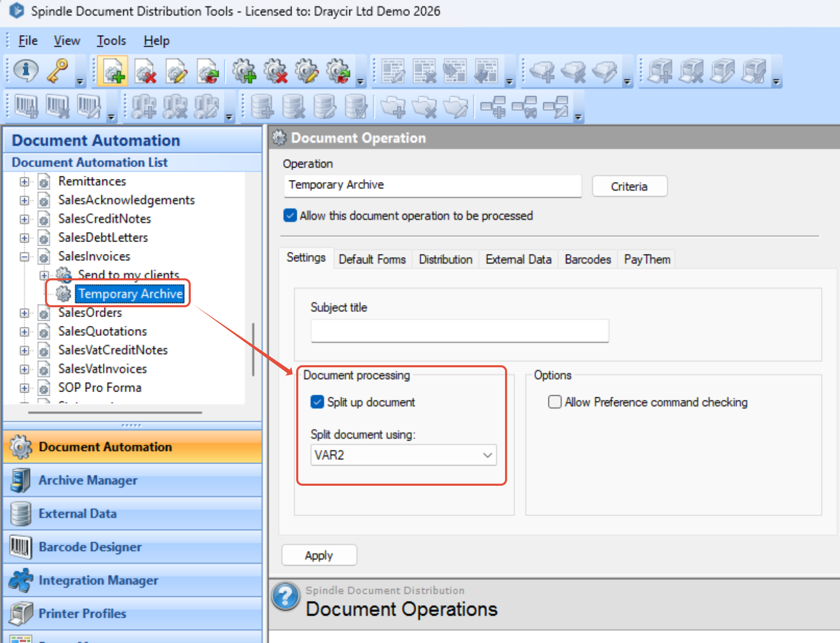The image size is (840, 643).
Task: Switch to the External Data tab
Action: [518, 259]
